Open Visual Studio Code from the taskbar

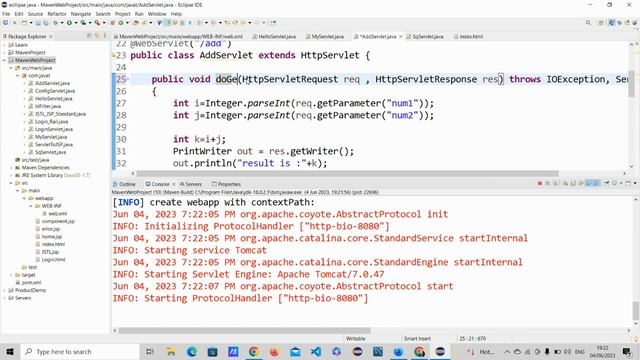tap(316, 351)
